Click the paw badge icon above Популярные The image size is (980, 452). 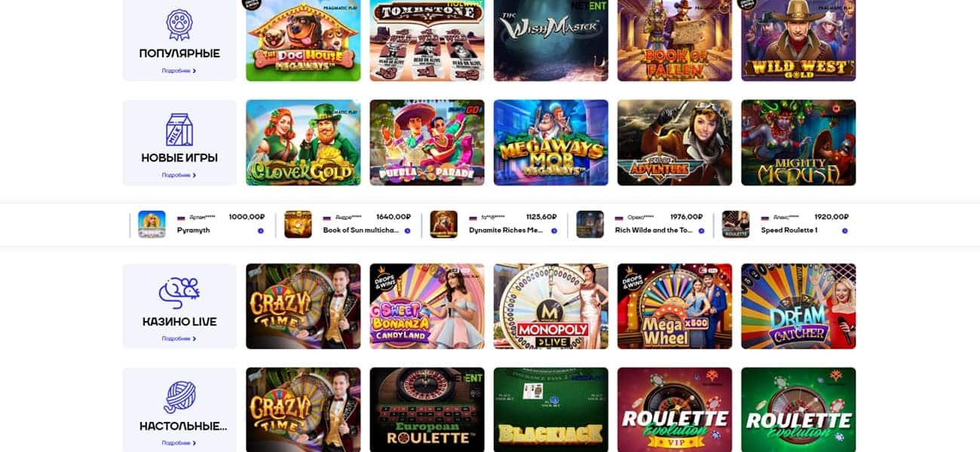point(179,25)
